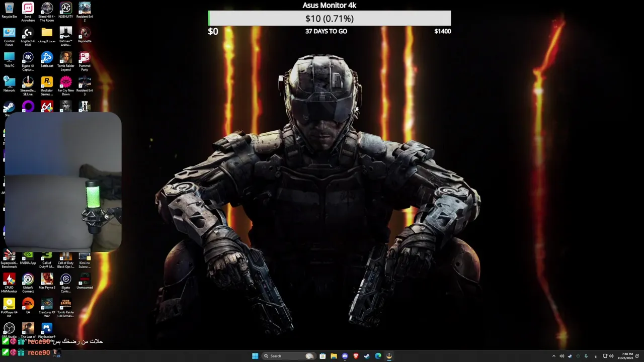Click the webcam overlay thumbnail
Image resolution: width=644 pixels, height=362 pixels.
point(63,182)
